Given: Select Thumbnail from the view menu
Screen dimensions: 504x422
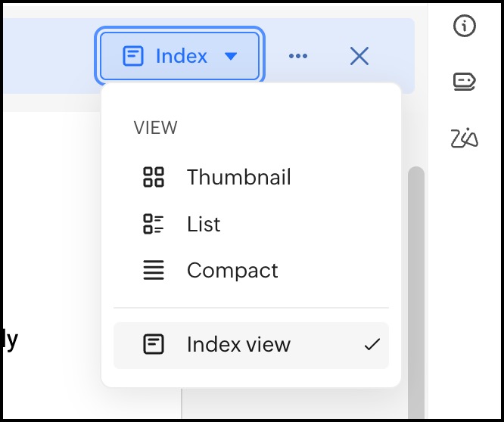Looking at the screenshot, I should coord(238,178).
